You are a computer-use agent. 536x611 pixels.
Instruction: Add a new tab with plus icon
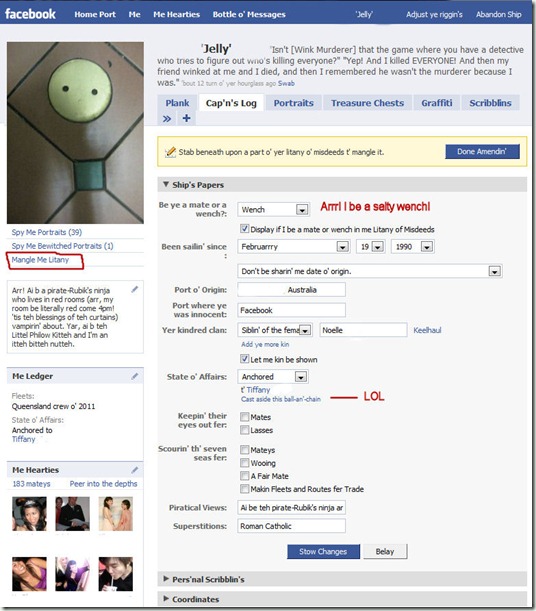(187, 118)
